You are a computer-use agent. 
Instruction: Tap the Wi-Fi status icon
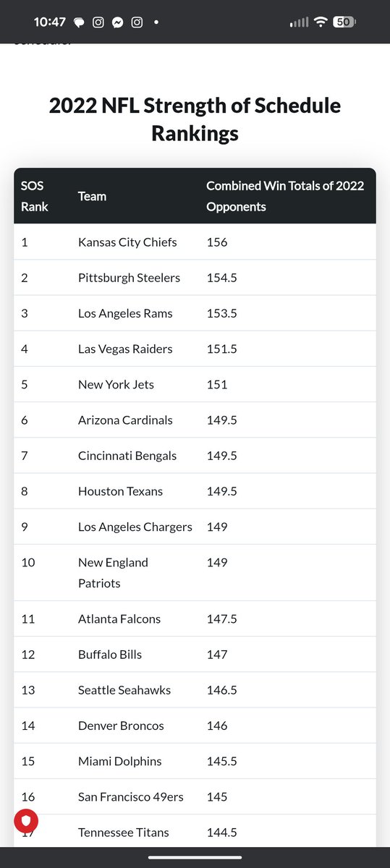point(321,22)
